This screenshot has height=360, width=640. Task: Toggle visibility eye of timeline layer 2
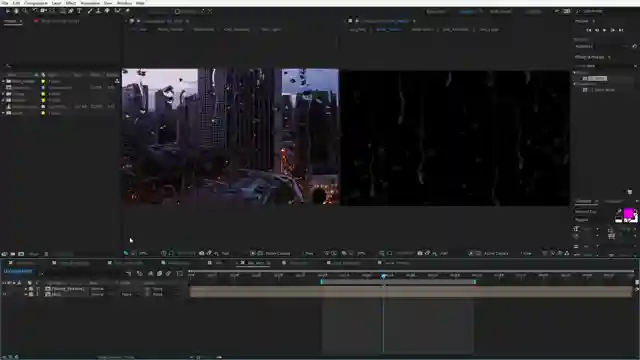pos(4,294)
